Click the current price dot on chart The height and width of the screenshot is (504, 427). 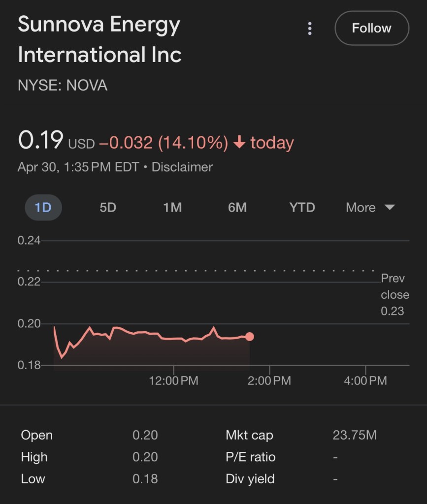pos(249,337)
